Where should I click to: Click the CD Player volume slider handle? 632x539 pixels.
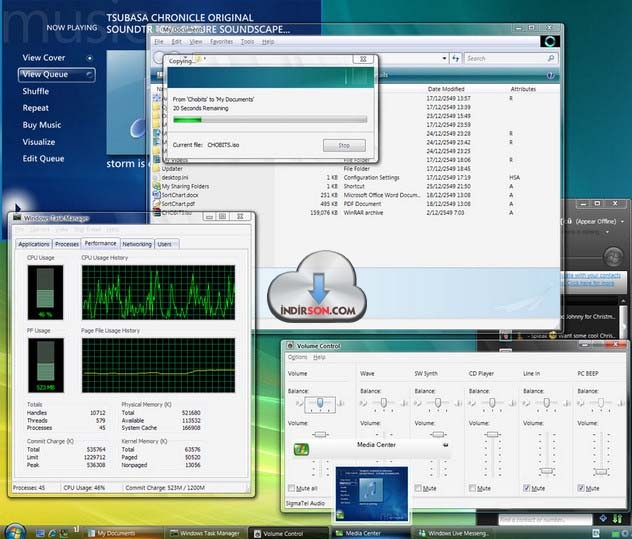492,434
